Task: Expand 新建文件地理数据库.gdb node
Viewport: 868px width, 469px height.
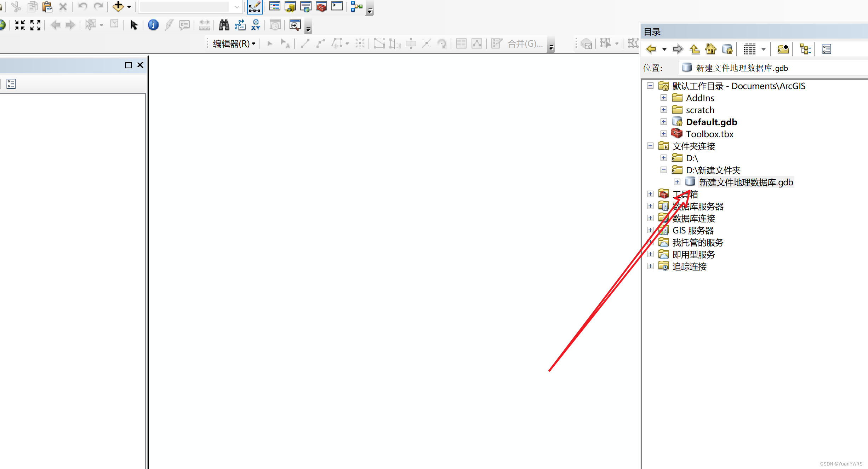Action: click(x=677, y=182)
